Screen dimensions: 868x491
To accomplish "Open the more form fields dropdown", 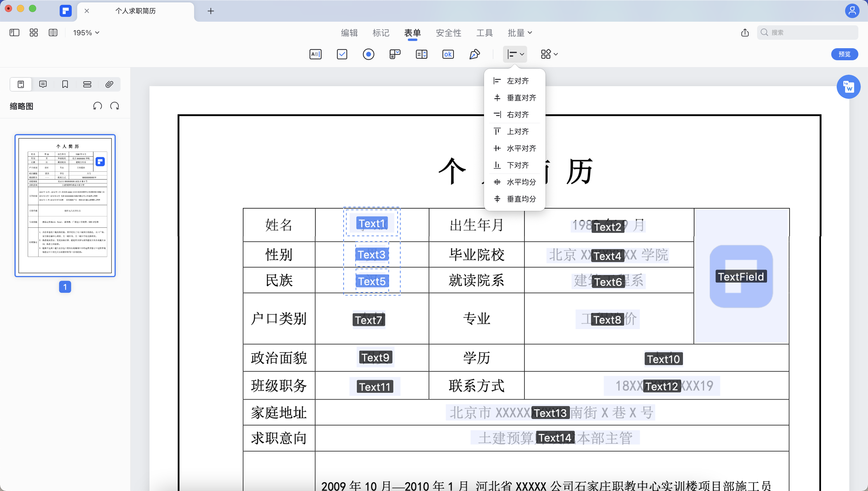I will pyautogui.click(x=549, y=54).
